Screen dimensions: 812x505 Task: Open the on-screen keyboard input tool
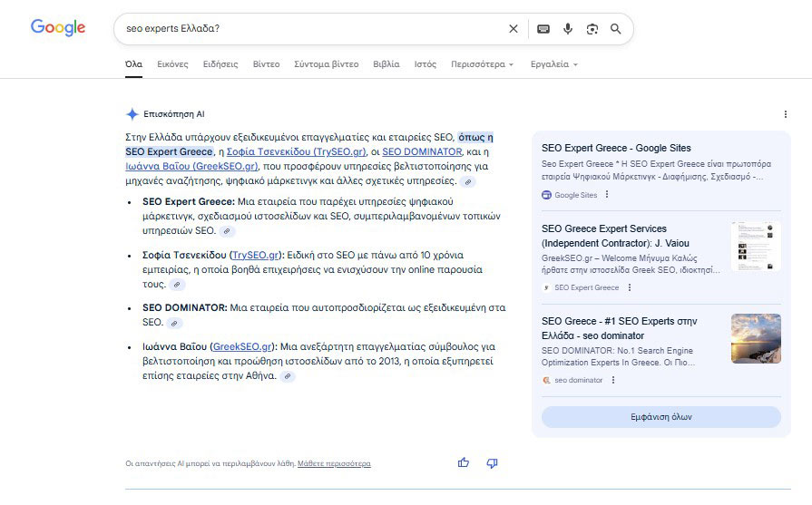pyautogui.click(x=543, y=29)
